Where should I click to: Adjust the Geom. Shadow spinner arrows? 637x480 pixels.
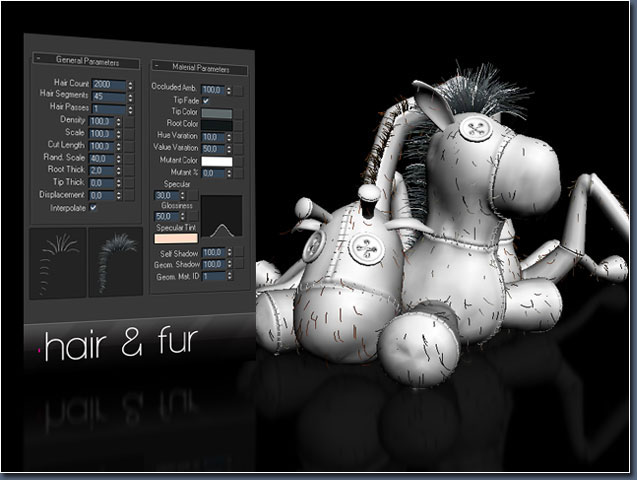point(230,264)
